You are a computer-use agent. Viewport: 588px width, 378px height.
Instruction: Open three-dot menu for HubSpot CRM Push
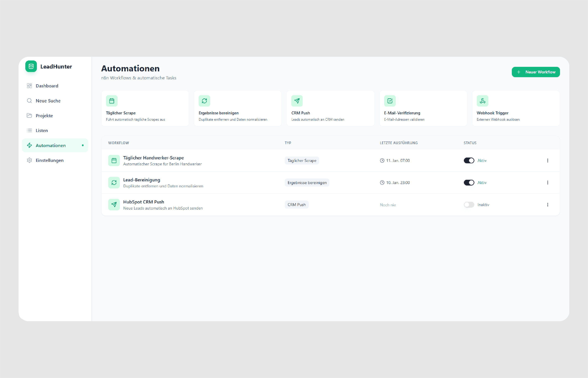[547, 204]
